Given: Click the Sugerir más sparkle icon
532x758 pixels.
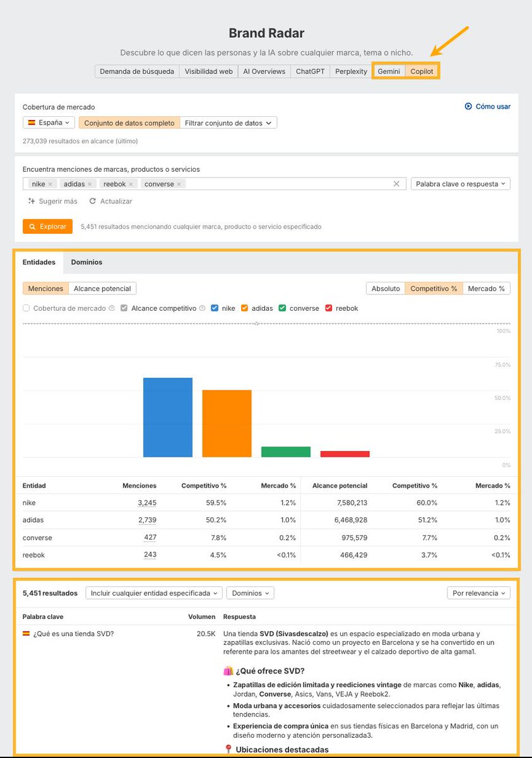Looking at the screenshot, I should tap(32, 201).
